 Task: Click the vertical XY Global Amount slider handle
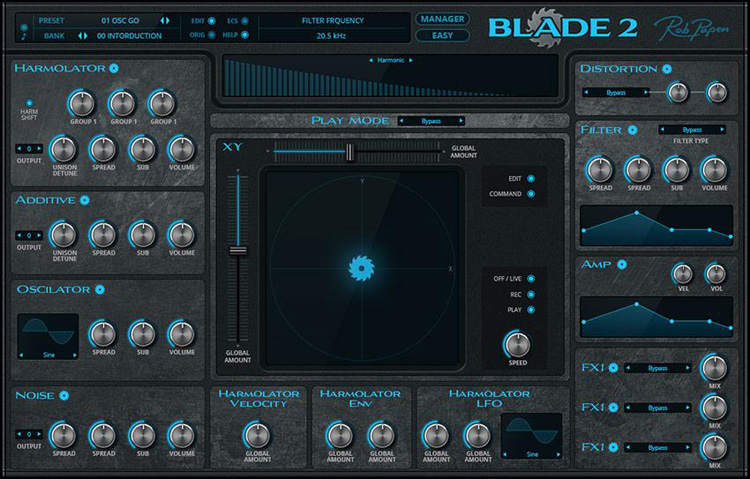[x=238, y=251]
